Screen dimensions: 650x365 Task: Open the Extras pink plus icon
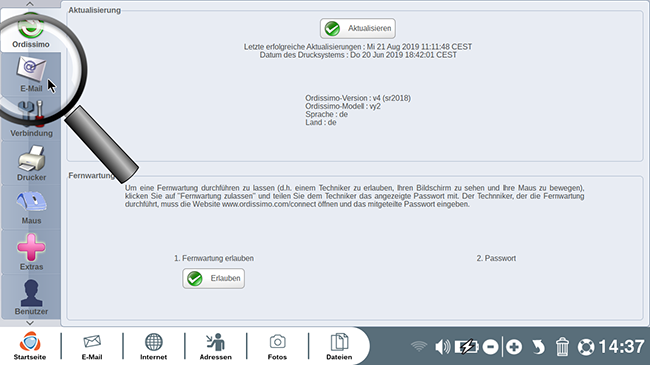31,252
